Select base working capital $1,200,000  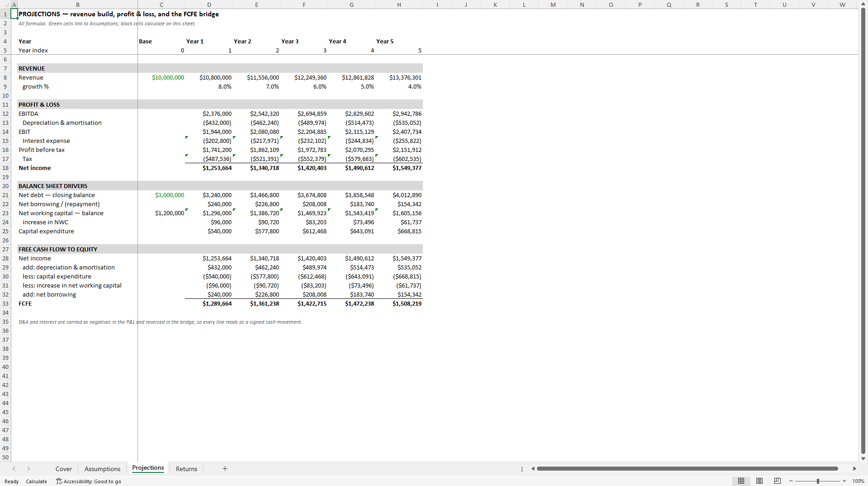click(x=161, y=213)
